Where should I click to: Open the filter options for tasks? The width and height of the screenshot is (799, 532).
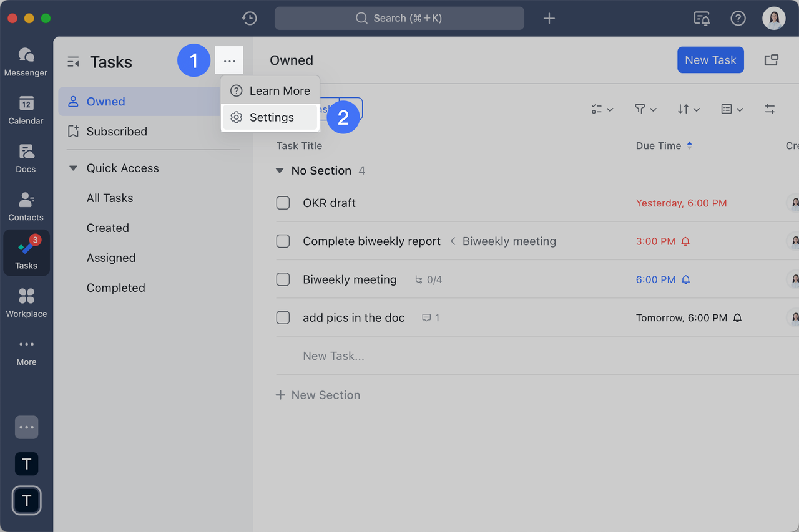pos(645,109)
